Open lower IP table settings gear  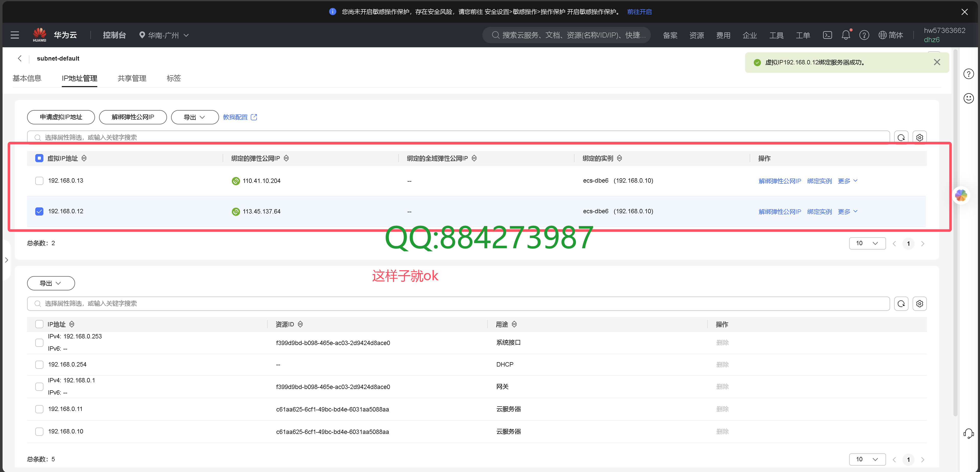click(x=919, y=303)
